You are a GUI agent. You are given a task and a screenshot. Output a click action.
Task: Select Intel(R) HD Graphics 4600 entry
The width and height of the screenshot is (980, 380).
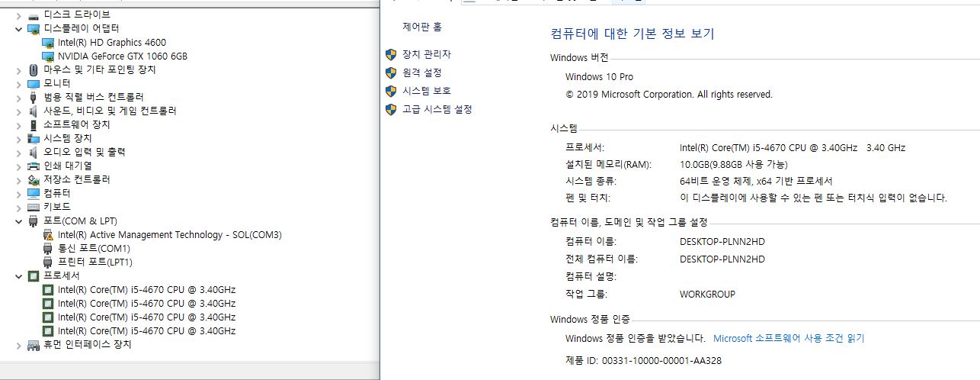[x=112, y=42]
